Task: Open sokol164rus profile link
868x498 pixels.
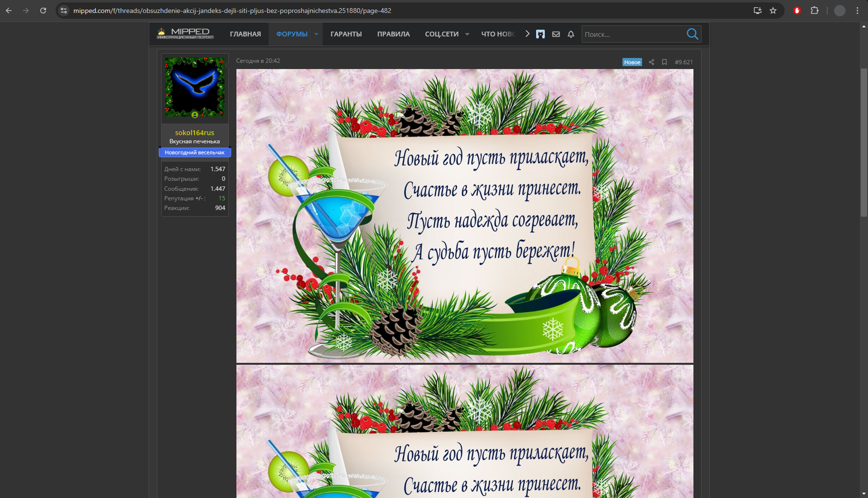Action: [195, 133]
